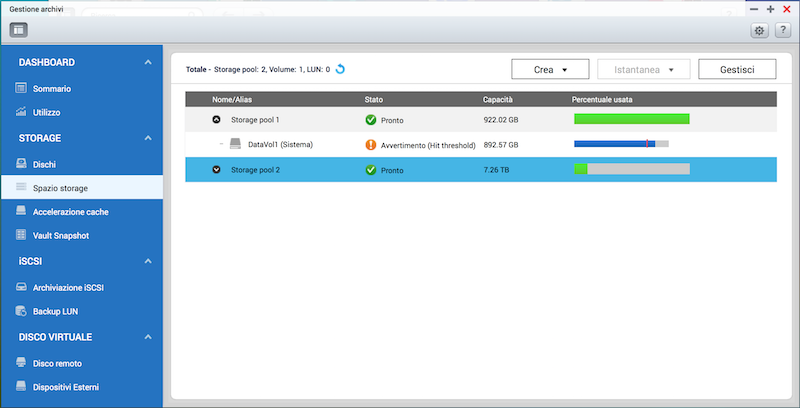Select Disco remoto in the sidebar
The width and height of the screenshot is (800, 408).
tap(57, 363)
